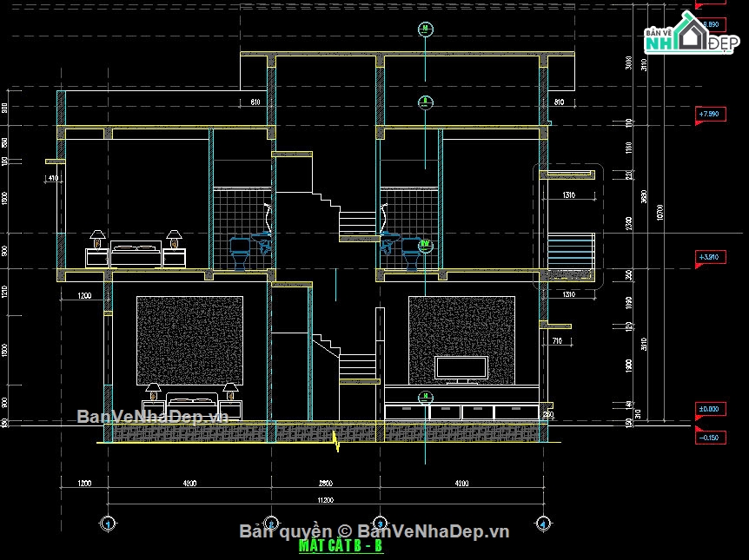This screenshot has width=749, height=560.
Task: Click the upper-floor left bathroom toilet
Action: 239,253
